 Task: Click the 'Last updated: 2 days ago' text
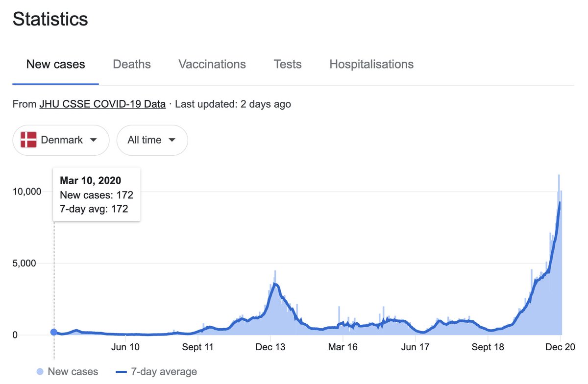pos(233,104)
